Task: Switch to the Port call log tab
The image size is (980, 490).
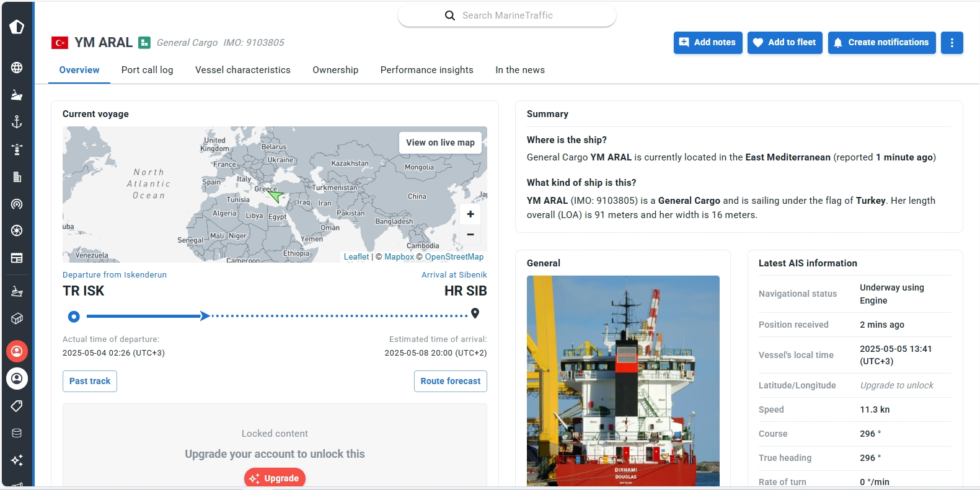Action: pos(147,70)
